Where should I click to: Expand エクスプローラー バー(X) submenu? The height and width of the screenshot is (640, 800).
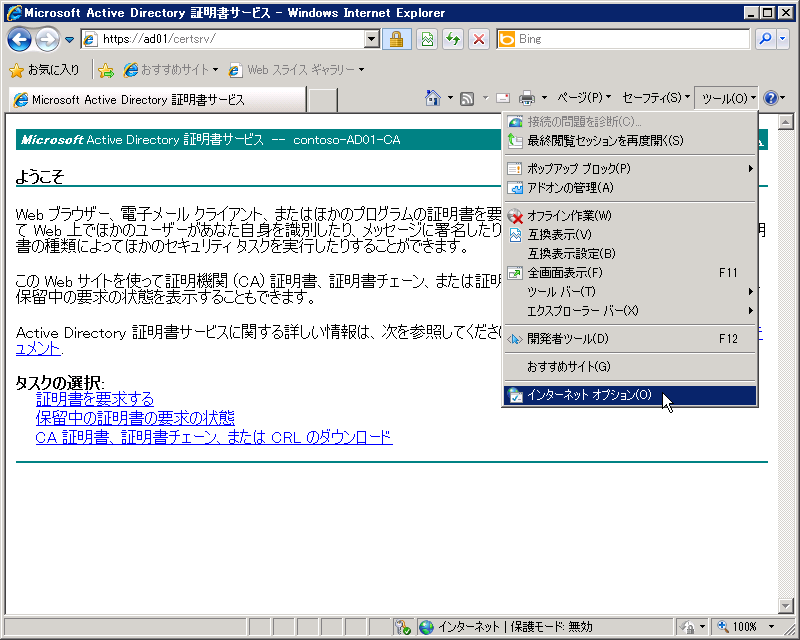click(x=630, y=310)
